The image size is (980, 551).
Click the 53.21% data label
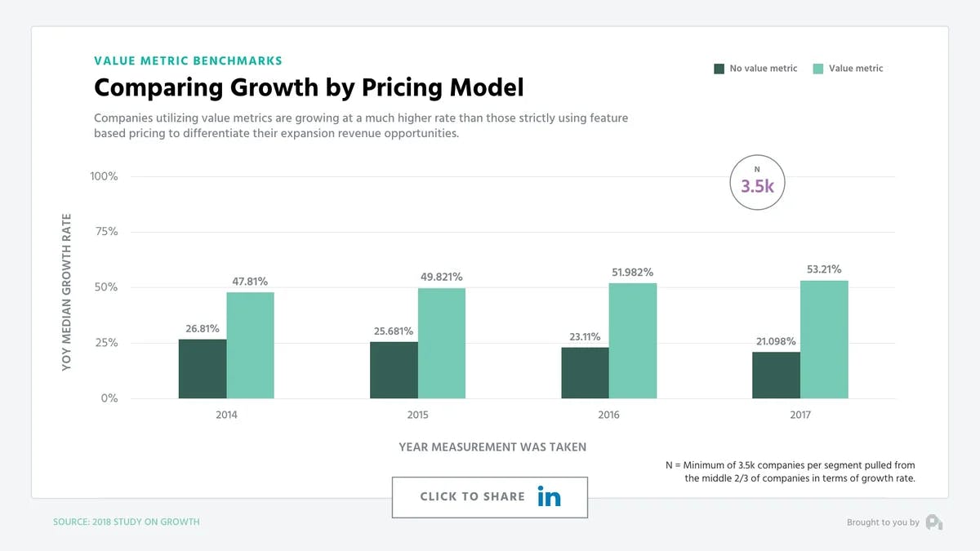pos(824,269)
